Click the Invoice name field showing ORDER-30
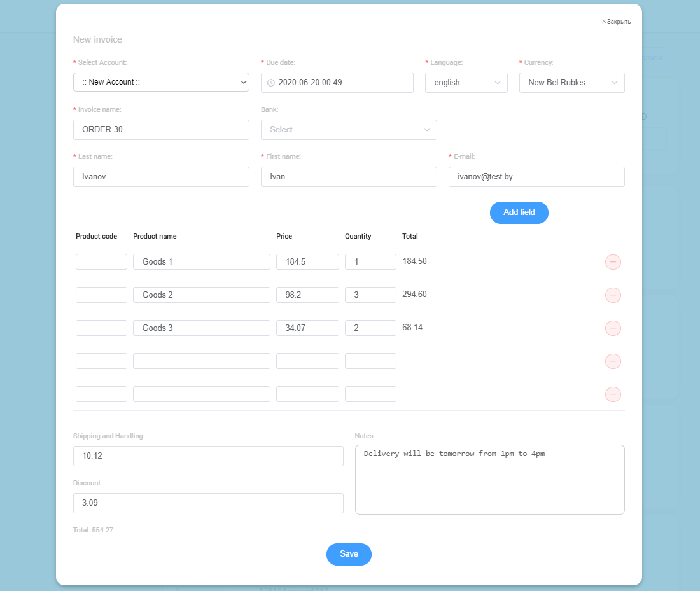Viewport: 700px width, 591px height. point(161,129)
